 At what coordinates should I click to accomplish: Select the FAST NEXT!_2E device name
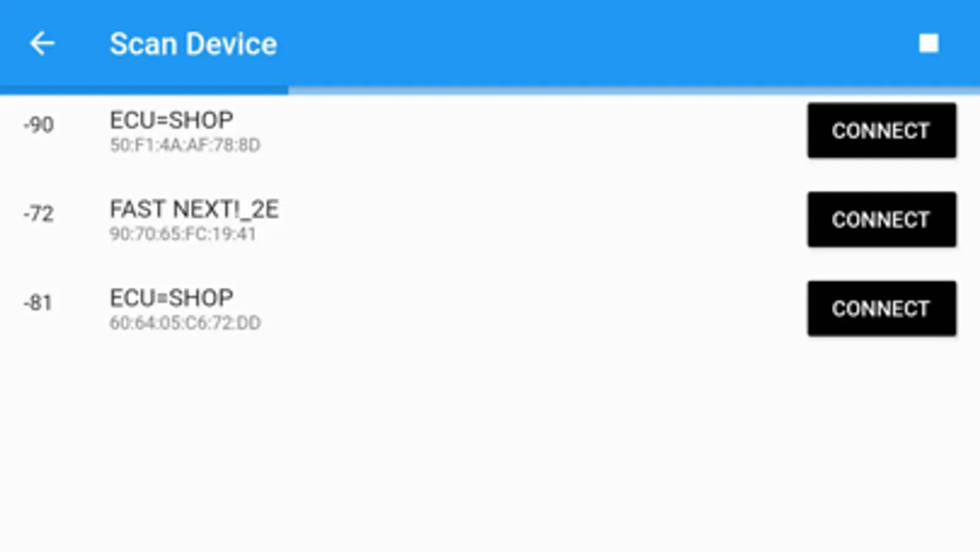pyautogui.click(x=194, y=210)
